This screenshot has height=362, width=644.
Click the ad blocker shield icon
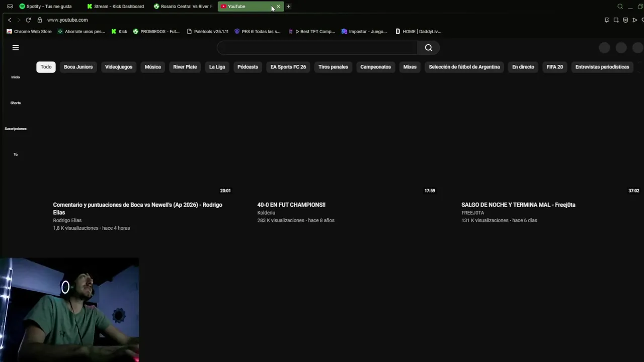(x=625, y=20)
